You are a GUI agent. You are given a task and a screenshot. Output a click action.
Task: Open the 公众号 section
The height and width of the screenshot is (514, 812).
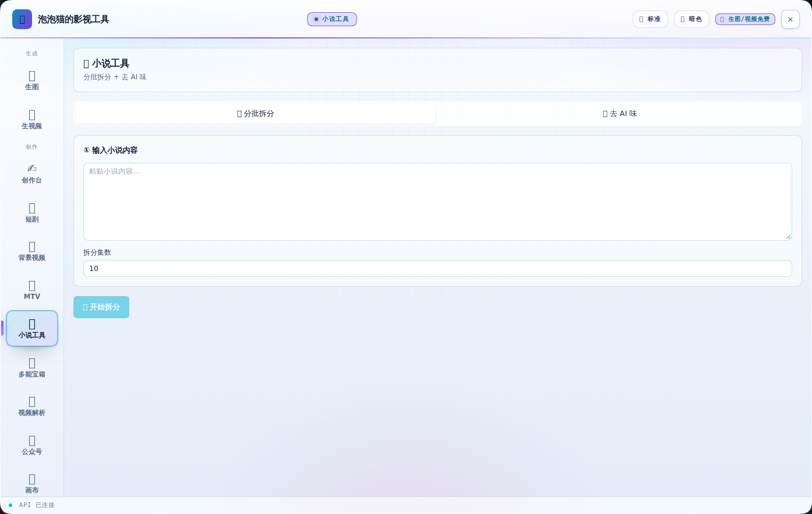(32, 445)
